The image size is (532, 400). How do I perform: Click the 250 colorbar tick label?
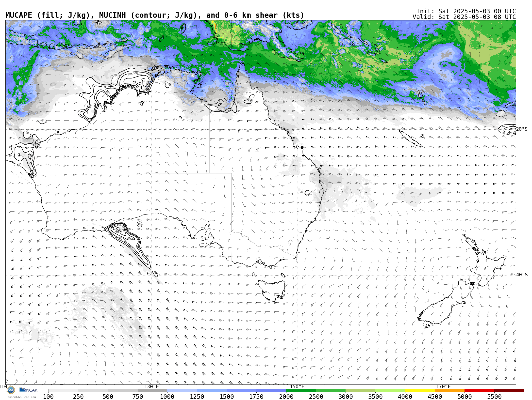(78, 397)
